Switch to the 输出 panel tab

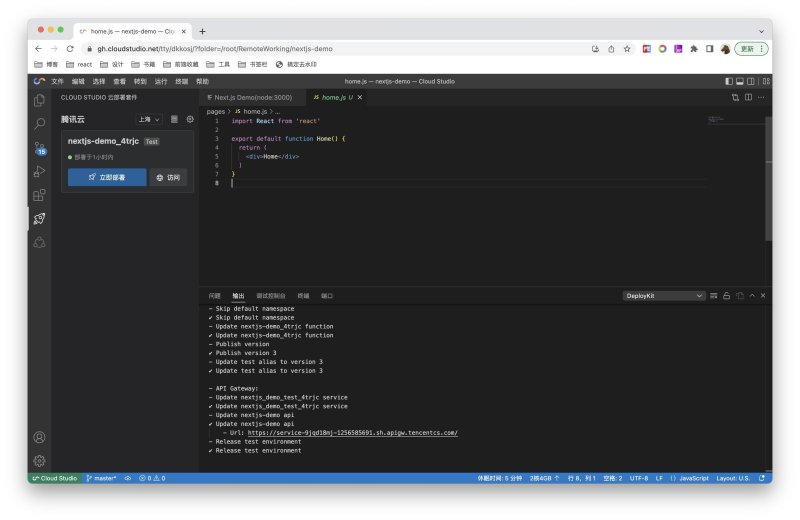[238, 295]
